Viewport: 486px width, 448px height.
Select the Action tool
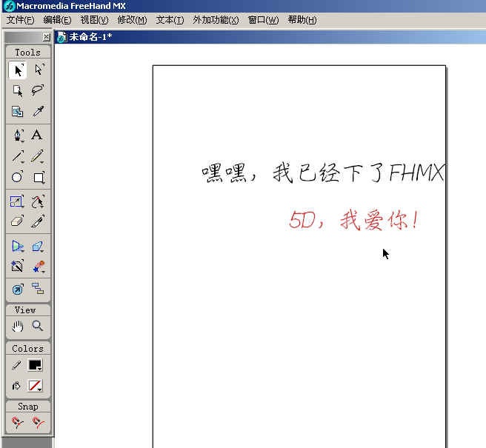click(x=18, y=290)
